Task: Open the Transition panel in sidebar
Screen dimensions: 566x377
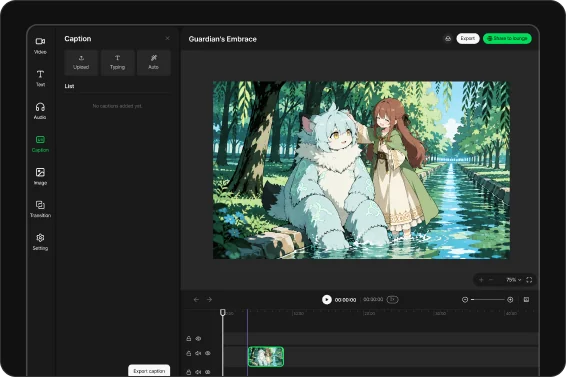Action: tap(40, 209)
